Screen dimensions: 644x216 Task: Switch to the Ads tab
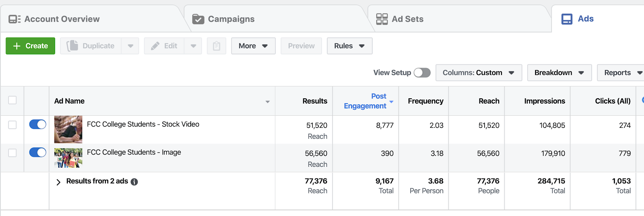[x=578, y=19]
